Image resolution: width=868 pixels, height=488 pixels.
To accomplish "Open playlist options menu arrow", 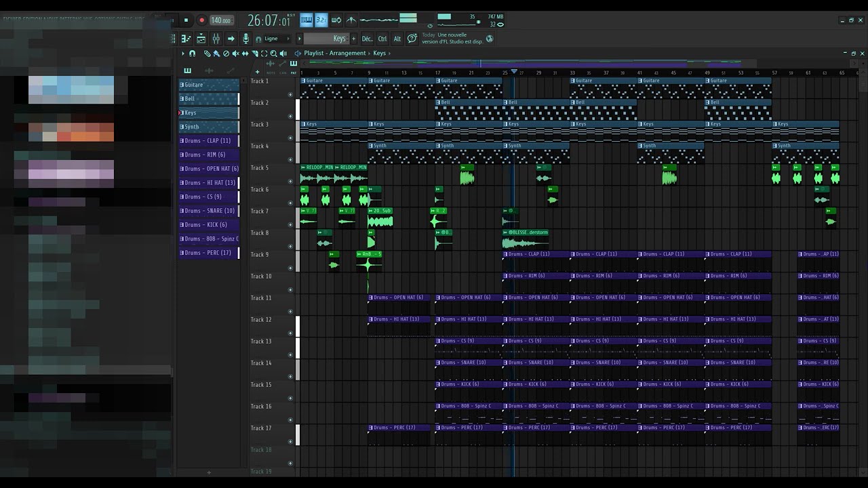I will pos(182,54).
